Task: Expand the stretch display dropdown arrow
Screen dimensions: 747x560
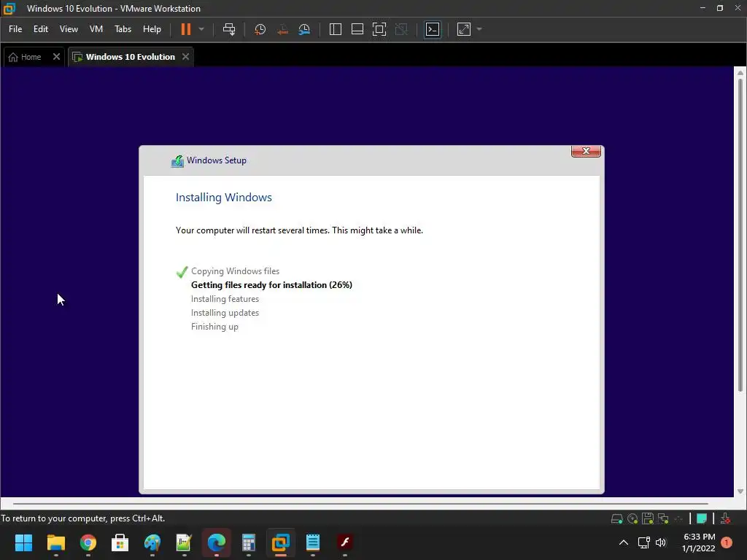Action: coord(479,29)
